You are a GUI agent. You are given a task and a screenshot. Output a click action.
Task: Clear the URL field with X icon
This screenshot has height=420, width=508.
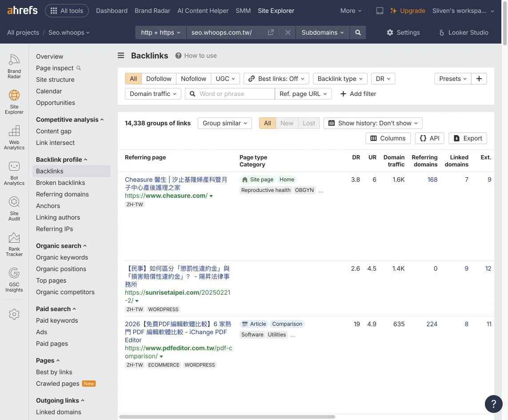coord(288,32)
